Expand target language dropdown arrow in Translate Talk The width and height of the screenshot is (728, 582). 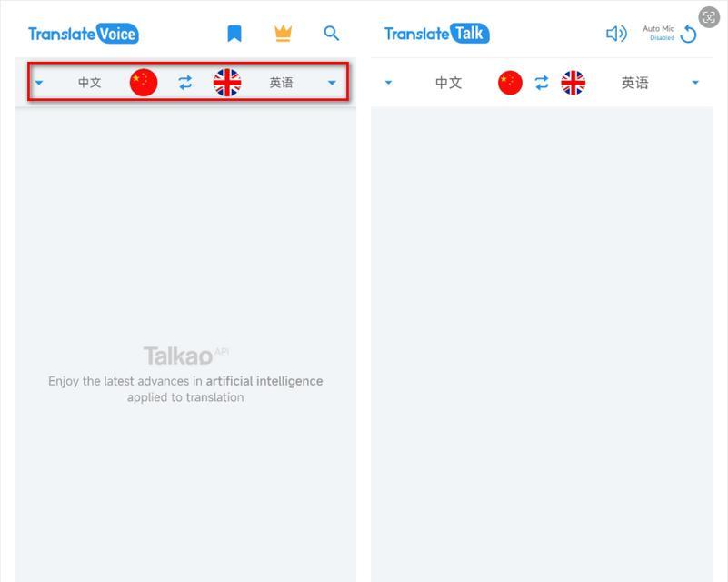695,83
